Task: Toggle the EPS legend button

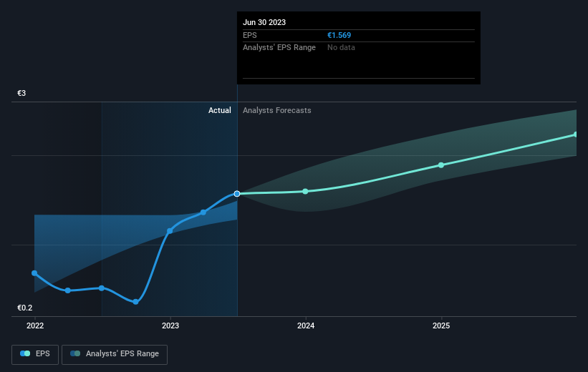Action: click(35, 354)
